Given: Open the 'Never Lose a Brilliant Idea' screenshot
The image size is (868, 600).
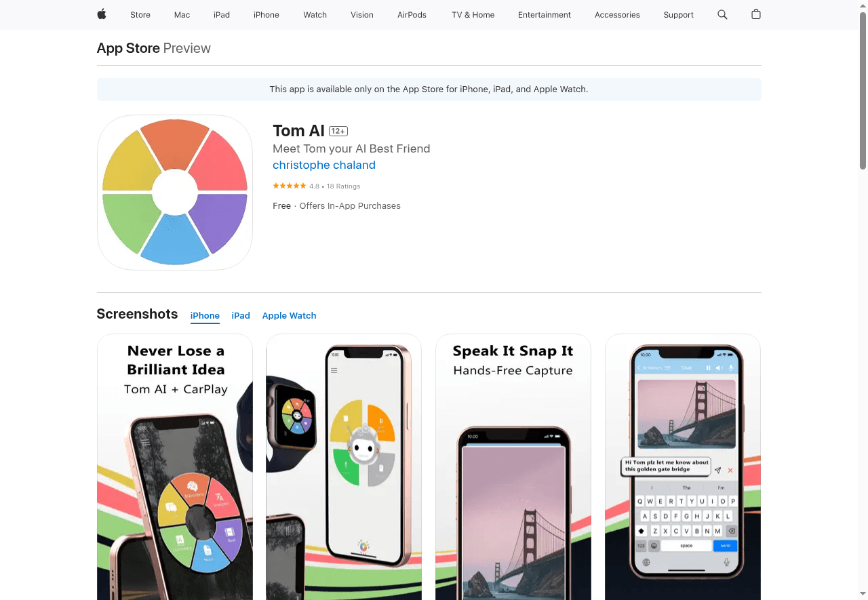Looking at the screenshot, I should click(175, 466).
